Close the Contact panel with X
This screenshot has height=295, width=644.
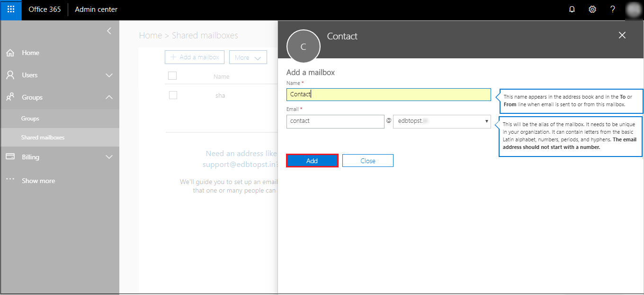point(622,35)
